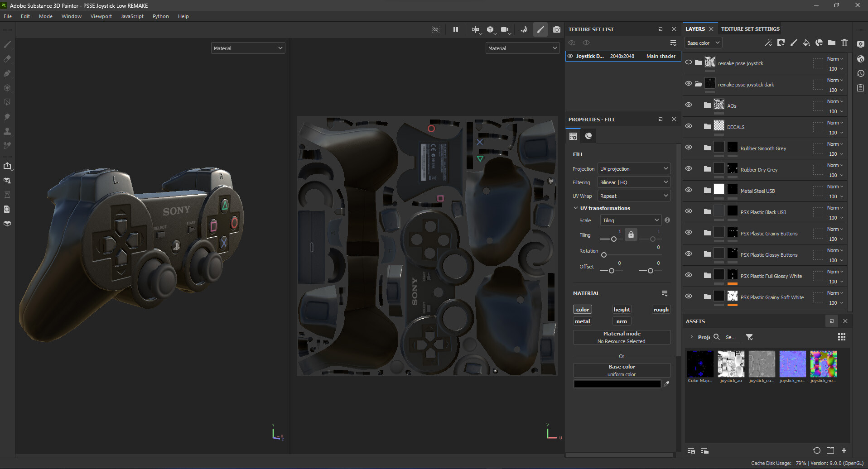868x469 pixels.
Task: Add a new folder in the Layers panel
Action: pos(832,43)
